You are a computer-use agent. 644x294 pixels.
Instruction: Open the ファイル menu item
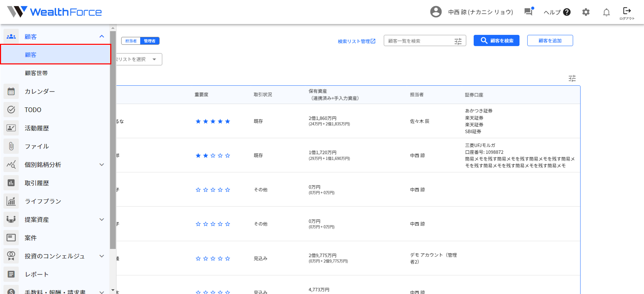click(37, 146)
